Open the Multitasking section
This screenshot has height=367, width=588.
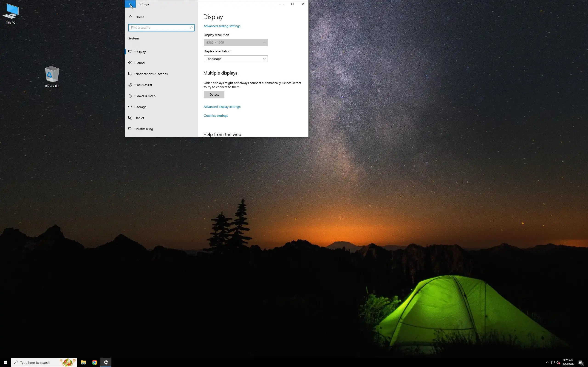coord(144,129)
